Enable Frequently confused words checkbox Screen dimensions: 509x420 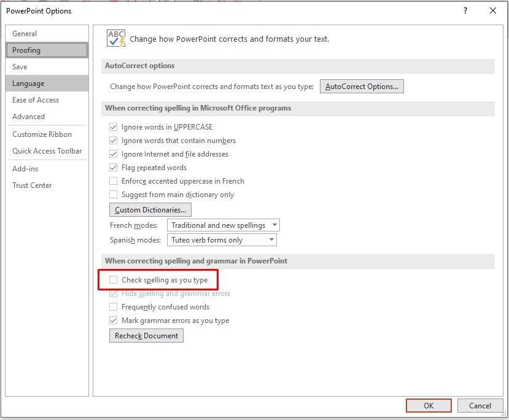(x=113, y=307)
